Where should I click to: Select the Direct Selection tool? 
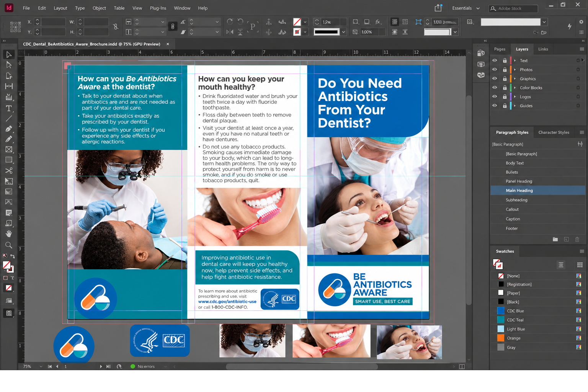coord(9,65)
